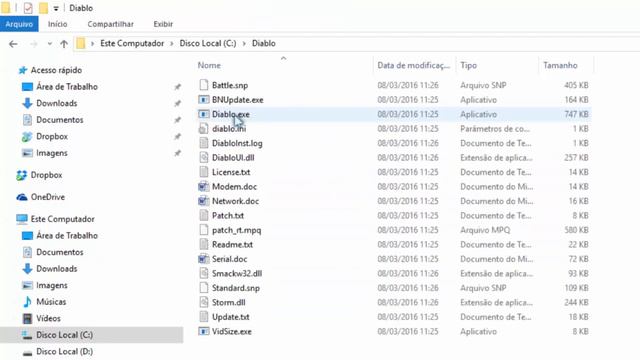Click Arquivo MPQ type of patch_rt.mpq
Viewport: 640px width, 360px height.
coord(485,230)
